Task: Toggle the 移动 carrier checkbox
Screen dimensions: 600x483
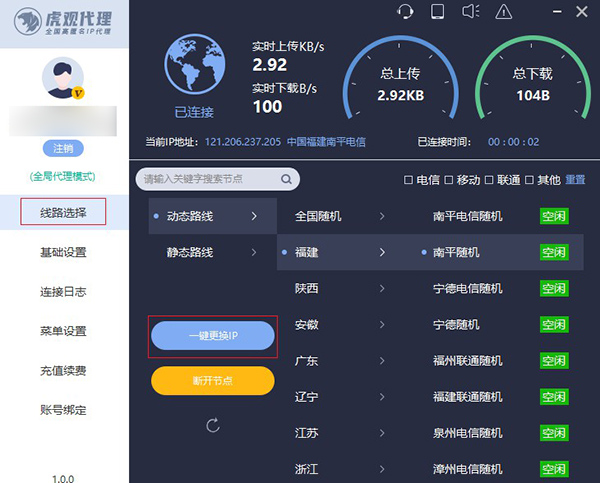Action: (449, 180)
